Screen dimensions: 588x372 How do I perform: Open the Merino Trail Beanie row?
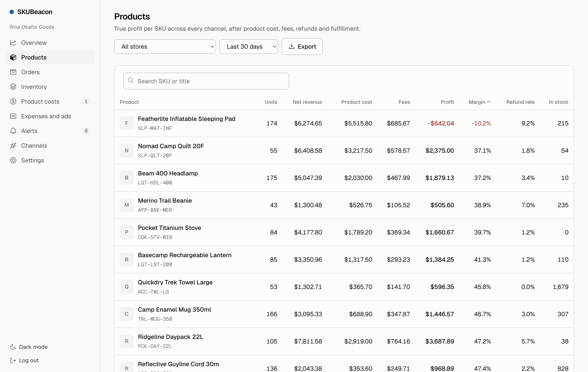click(x=344, y=205)
